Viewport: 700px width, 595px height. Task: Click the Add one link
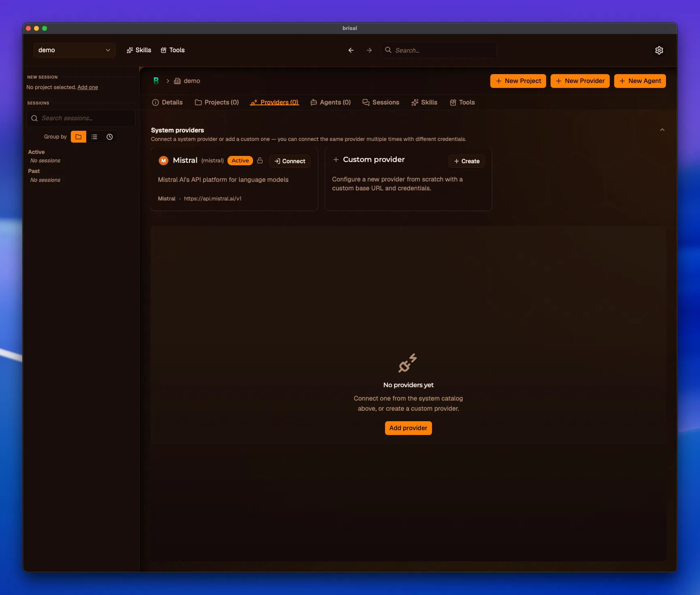click(x=88, y=87)
